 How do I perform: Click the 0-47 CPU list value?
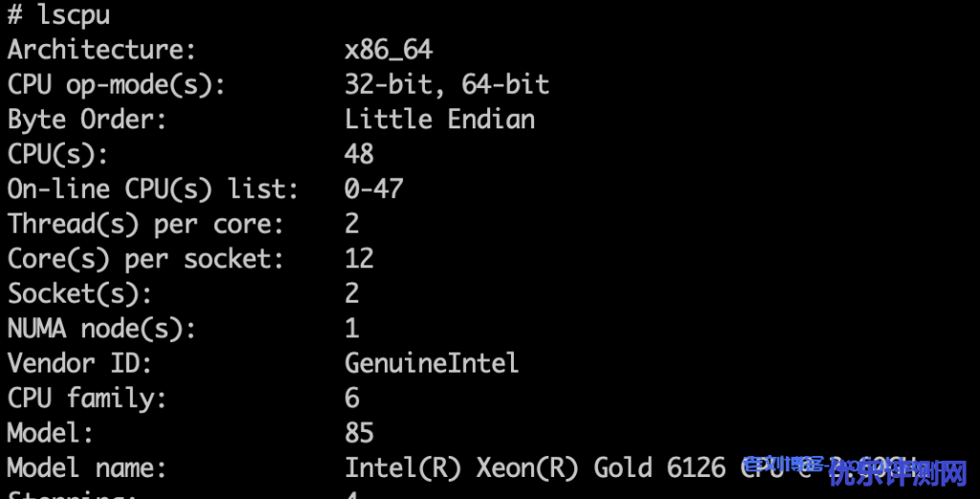coord(373,189)
